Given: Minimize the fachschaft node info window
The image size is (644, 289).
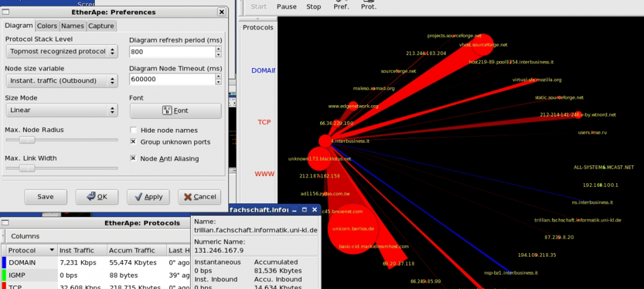Looking at the screenshot, I should click(294, 210).
